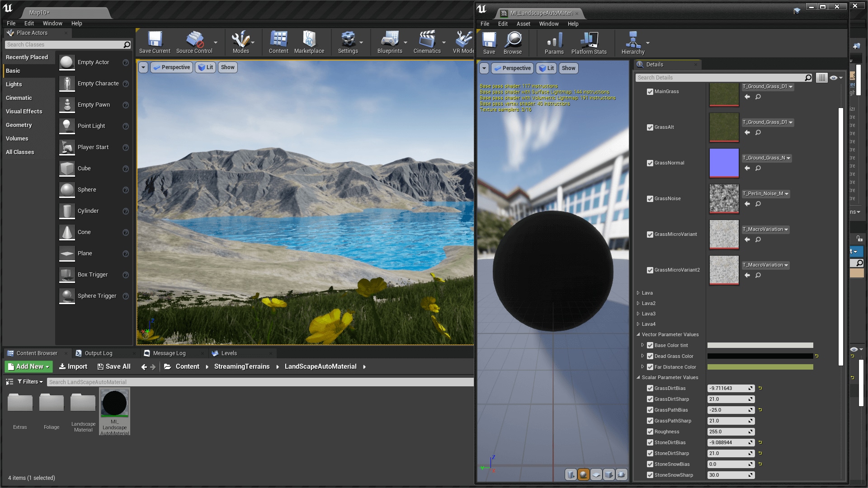The height and width of the screenshot is (488, 868).
Task: Toggle the Roughness parameter checkbox
Action: (650, 432)
